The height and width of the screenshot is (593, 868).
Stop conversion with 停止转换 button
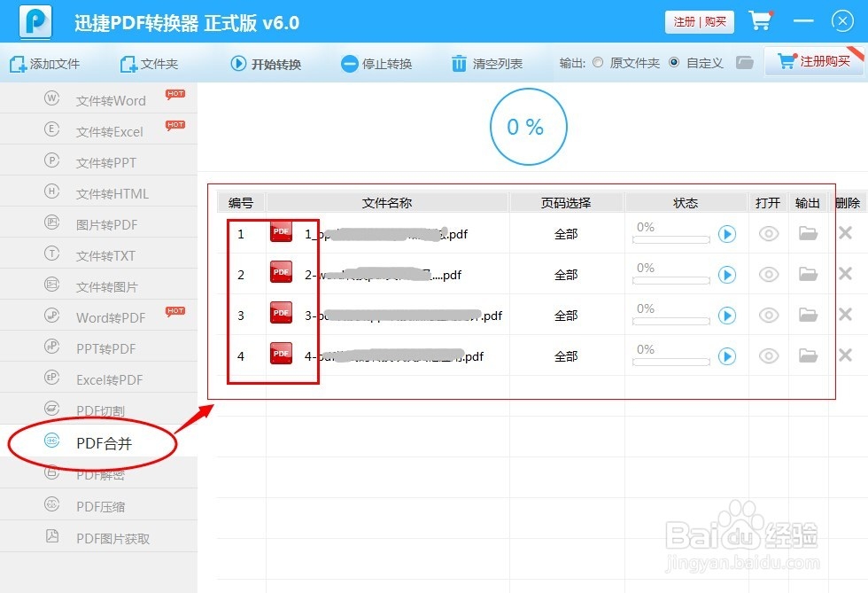point(376,64)
